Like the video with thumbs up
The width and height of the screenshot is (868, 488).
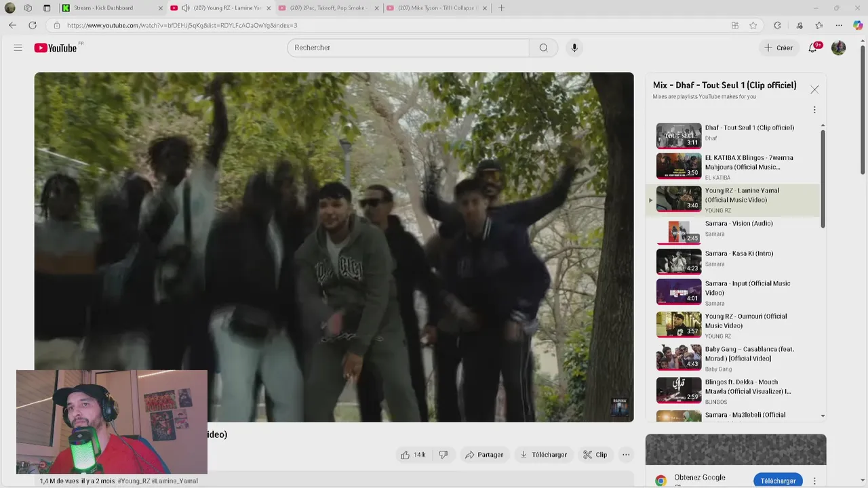click(405, 455)
